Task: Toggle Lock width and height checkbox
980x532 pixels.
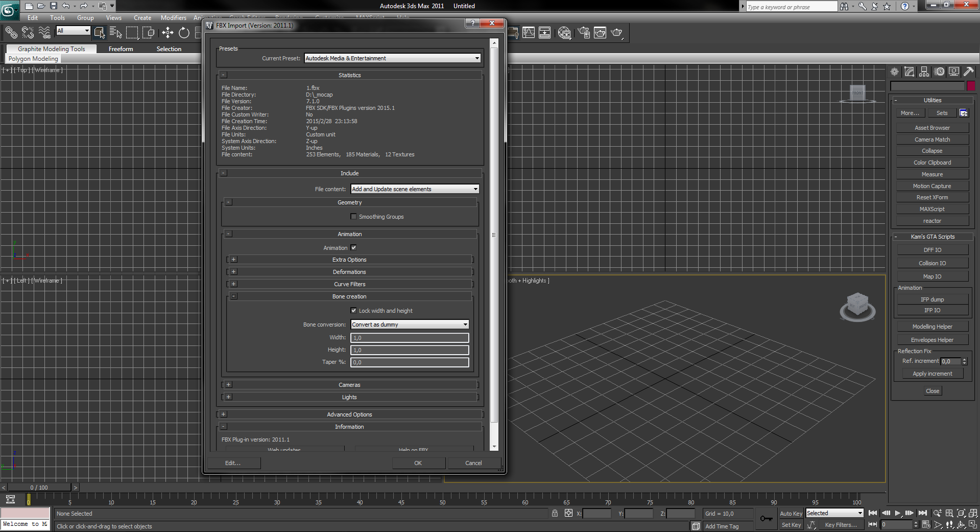Action: (353, 311)
